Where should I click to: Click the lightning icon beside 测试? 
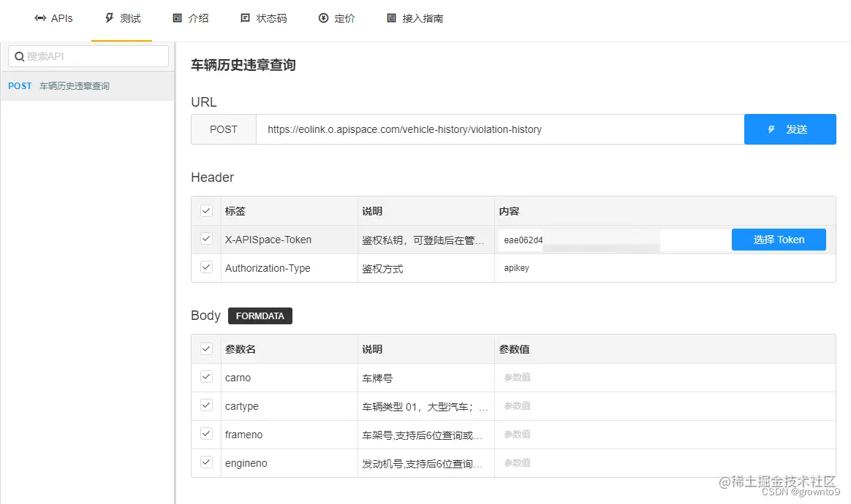[109, 18]
